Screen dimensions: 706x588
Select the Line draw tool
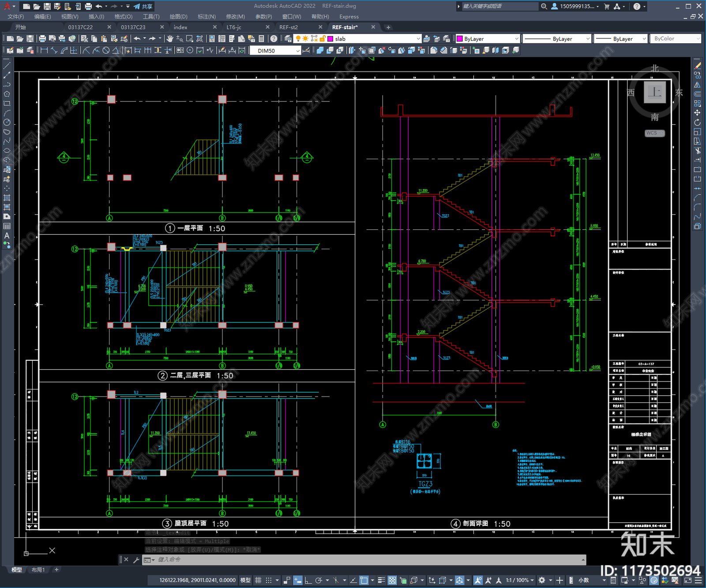coord(7,65)
